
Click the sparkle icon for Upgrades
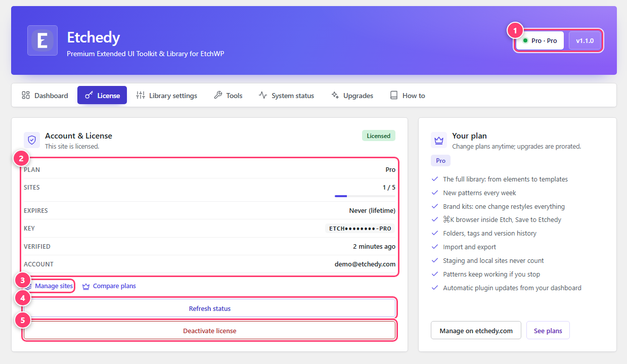tap(335, 96)
